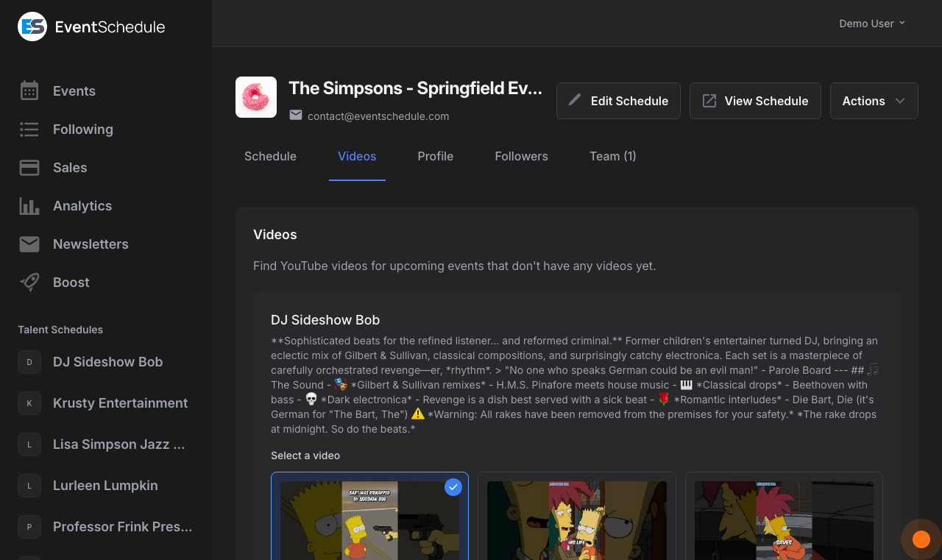942x560 pixels.
Task: Click the View Schedule button
Action: click(755, 100)
